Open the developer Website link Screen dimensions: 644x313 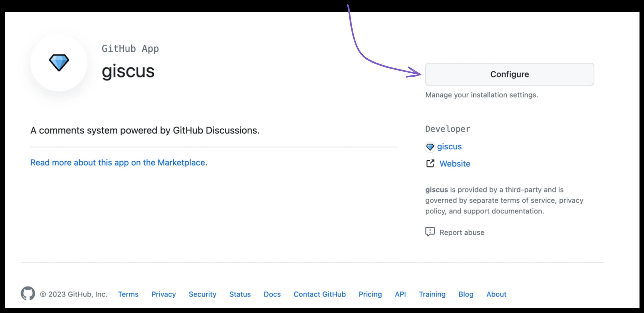coord(455,163)
